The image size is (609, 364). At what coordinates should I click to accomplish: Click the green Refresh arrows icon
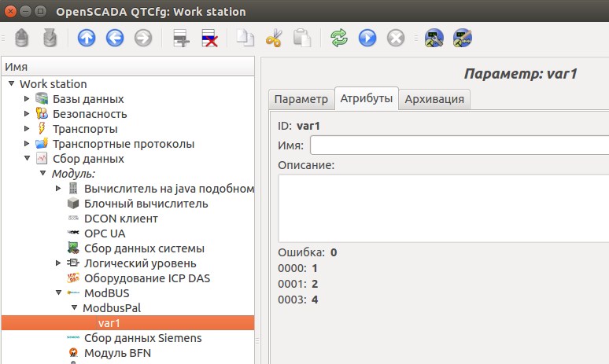coord(338,38)
